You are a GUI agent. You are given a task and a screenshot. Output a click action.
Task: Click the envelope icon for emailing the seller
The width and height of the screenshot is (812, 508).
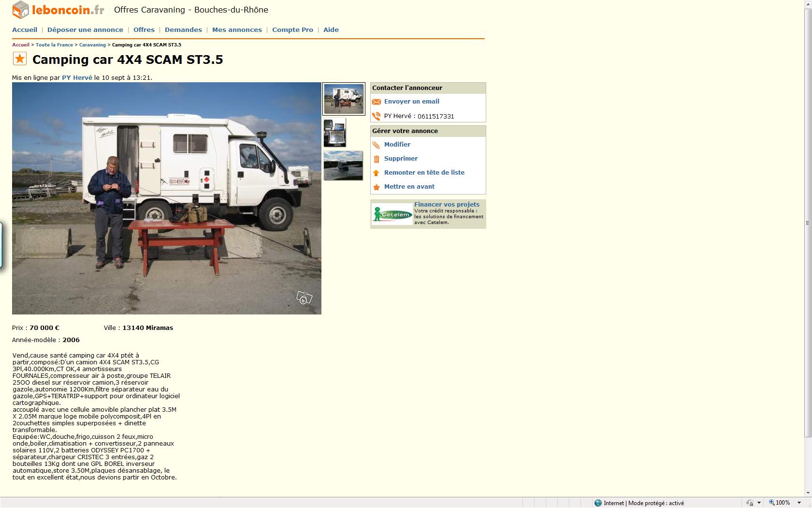[x=377, y=102]
